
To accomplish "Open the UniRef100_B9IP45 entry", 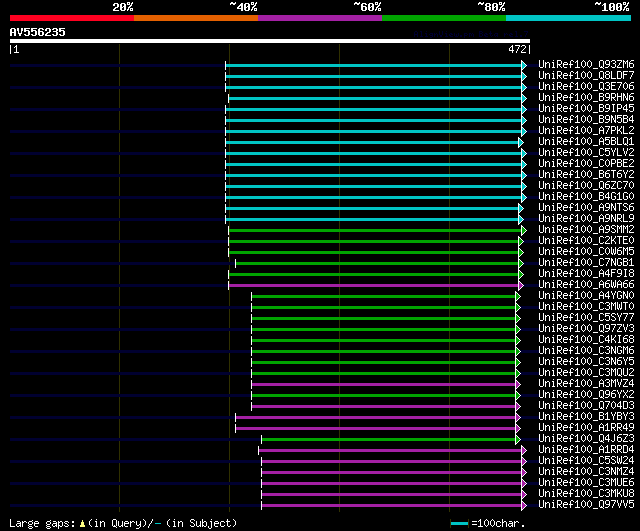I will pos(586,109).
